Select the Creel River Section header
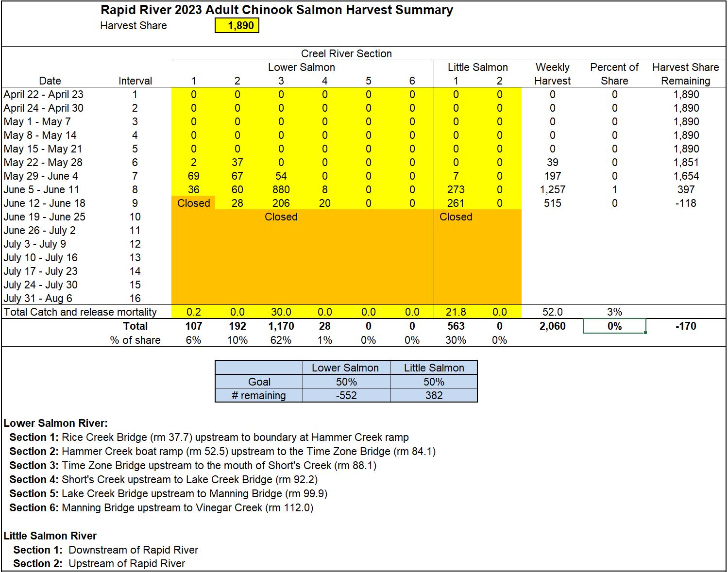The width and height of the screenshot is (728, 572). pyautogui.click(x=346, y=53)
